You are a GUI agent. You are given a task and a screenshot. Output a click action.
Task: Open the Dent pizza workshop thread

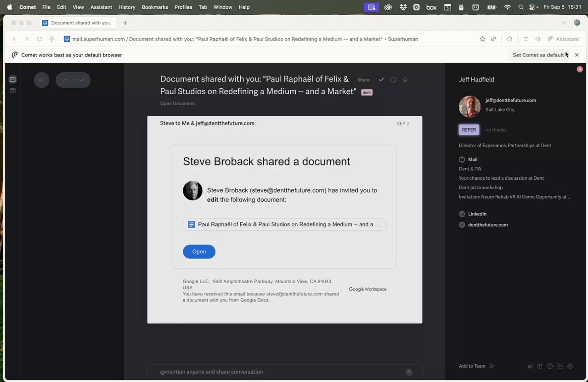tap(481, 188)
